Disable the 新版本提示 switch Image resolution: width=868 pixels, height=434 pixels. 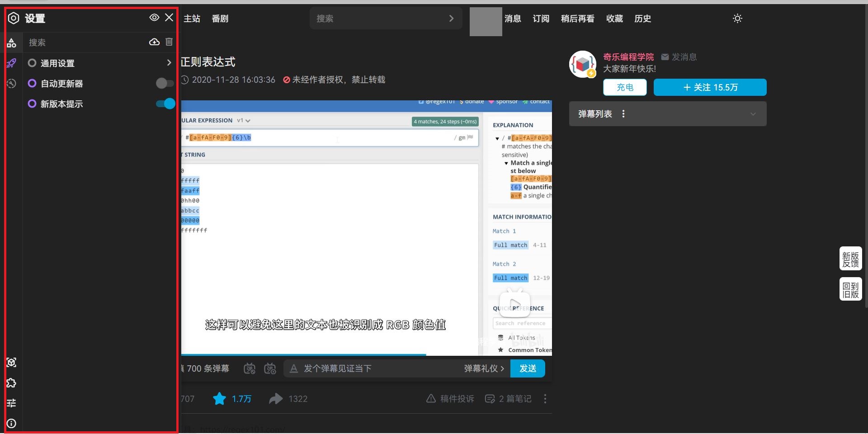point(165,104)
